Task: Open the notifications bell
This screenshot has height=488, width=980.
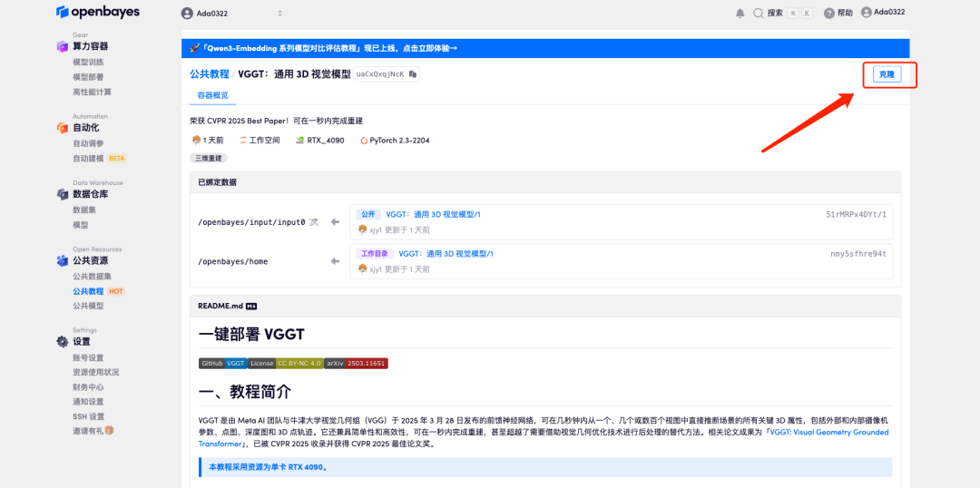Action: coord(740,13)
